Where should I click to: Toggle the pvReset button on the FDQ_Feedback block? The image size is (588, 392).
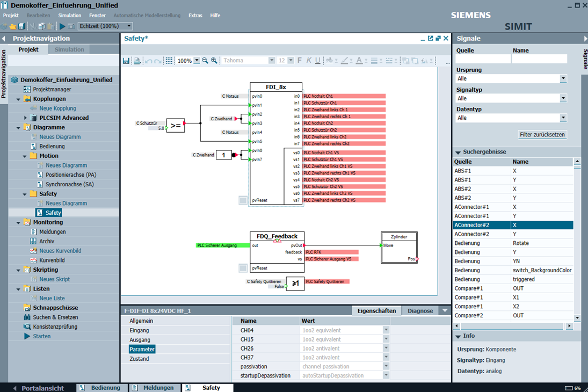[x=243, y=268]
